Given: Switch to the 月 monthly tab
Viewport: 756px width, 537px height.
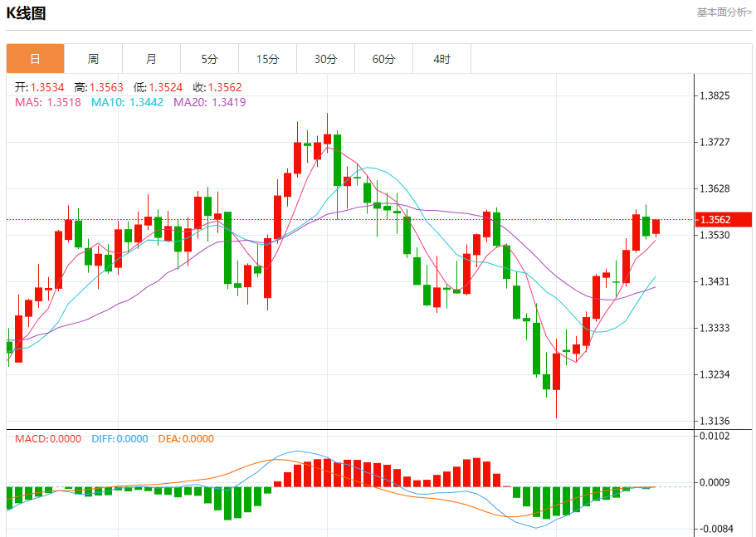Looking at the screenshot, I should (151, 59).
